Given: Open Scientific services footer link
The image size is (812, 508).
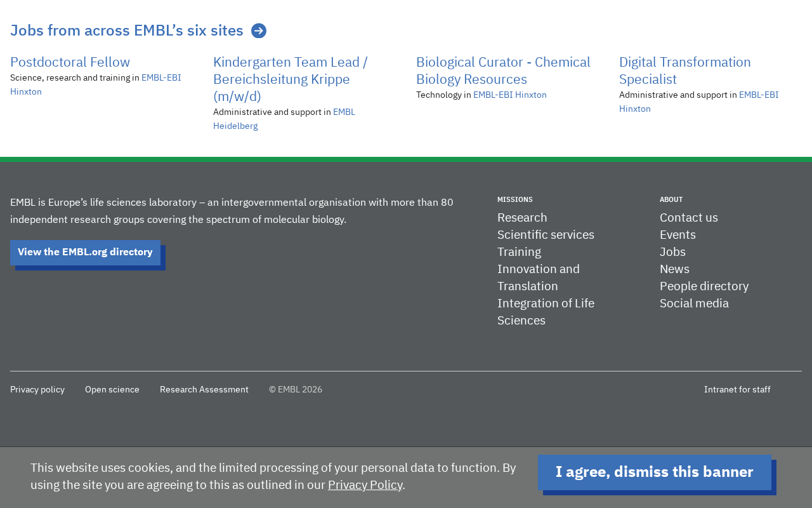Looking at the screenshot, I should pos(546,235).
